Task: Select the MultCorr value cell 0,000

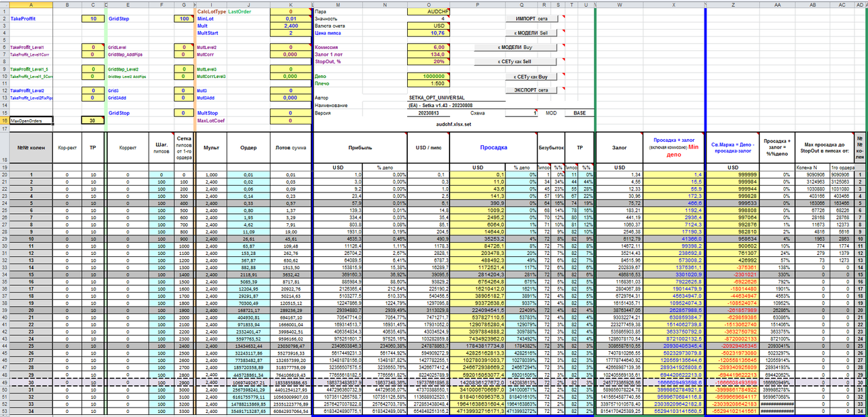Action: click(x=290, y=54)
